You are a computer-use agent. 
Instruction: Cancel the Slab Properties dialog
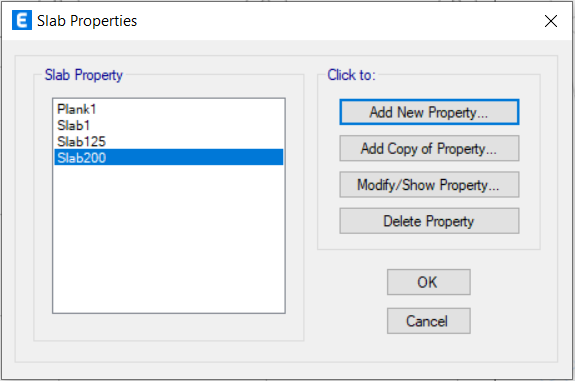click(x=429, y=321)
